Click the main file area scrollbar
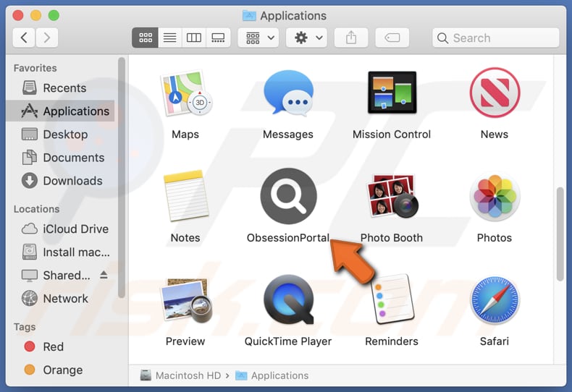The image size is (572, 392). click(x=560, y=234)
